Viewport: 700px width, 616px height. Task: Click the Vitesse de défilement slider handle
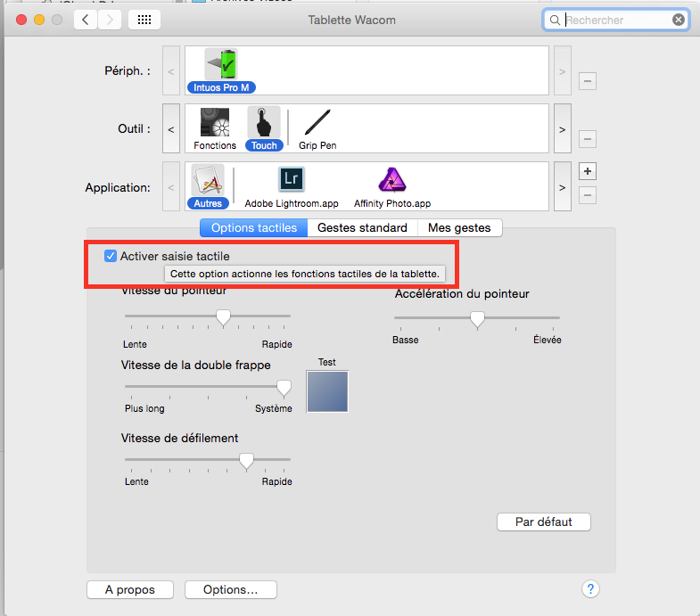246,461
